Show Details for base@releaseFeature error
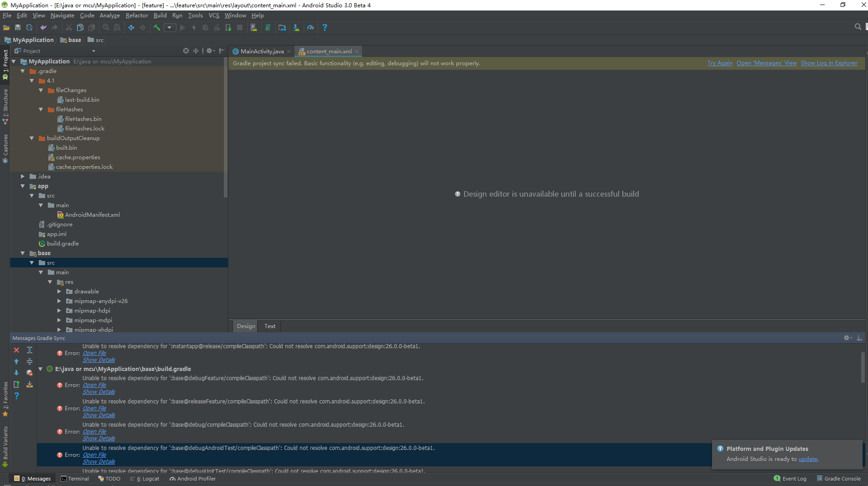This screenshot has width=868, height=486. (99, 415)
